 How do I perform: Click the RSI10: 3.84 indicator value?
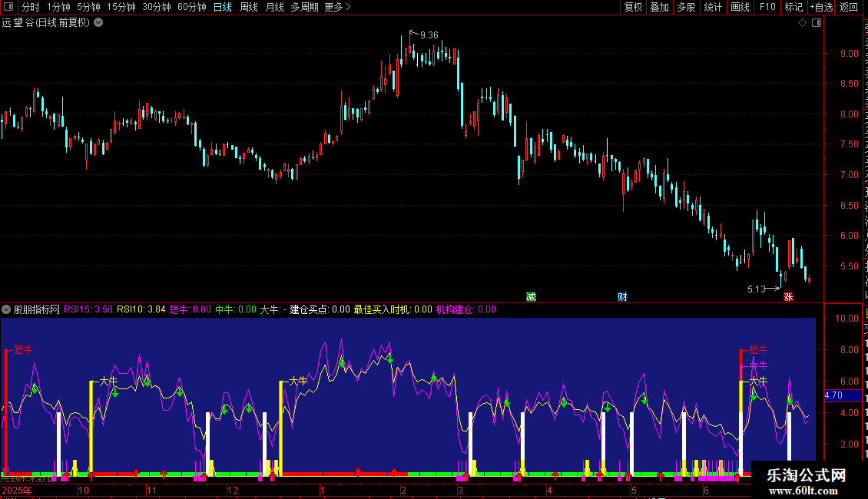(141, 309)
